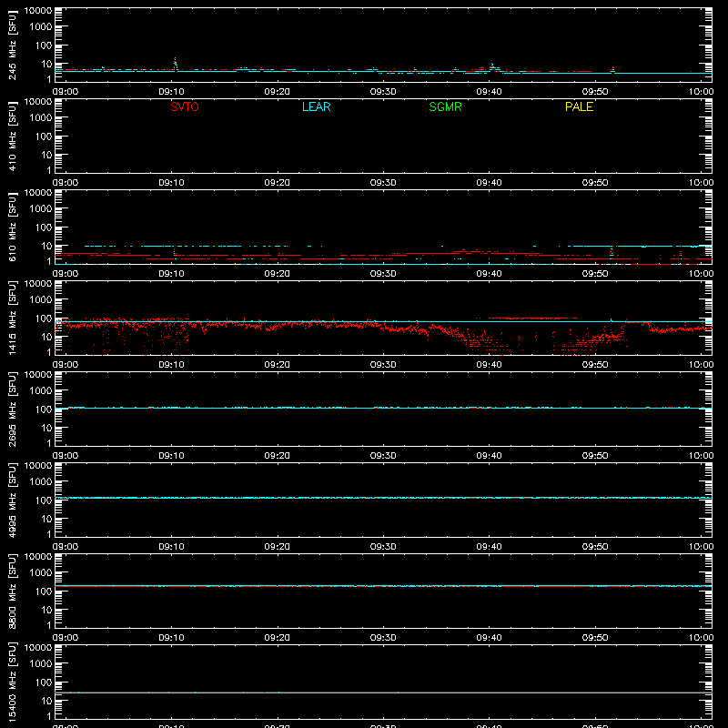Screen dimensions: 728x728
Task: Select the 8800 MHz [SFU] axis title
Action: point(13,591)
